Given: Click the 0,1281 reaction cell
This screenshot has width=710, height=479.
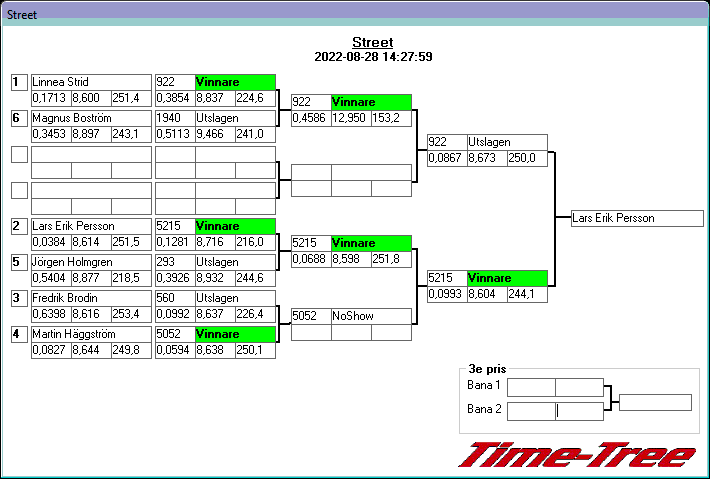Looking at the screenshot, I should coord(175,242).
